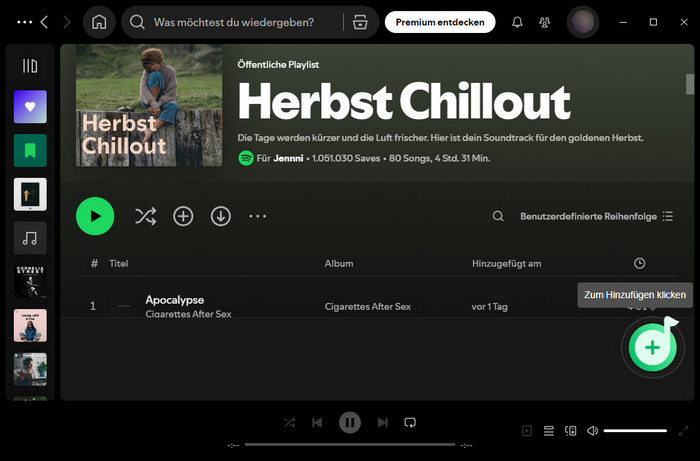Add playlist to library with plus icon

pyautogui.click(x=183, y=216)
